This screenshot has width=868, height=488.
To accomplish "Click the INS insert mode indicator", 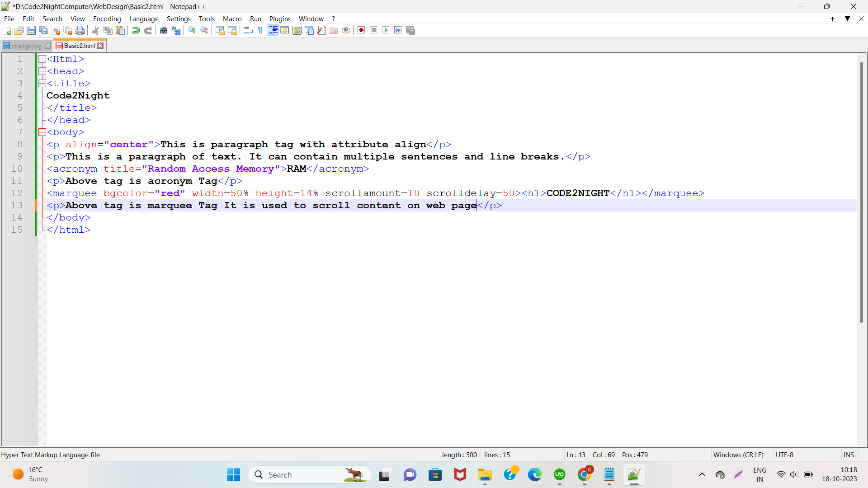I will pyautogui.click(x=849, y=455).
